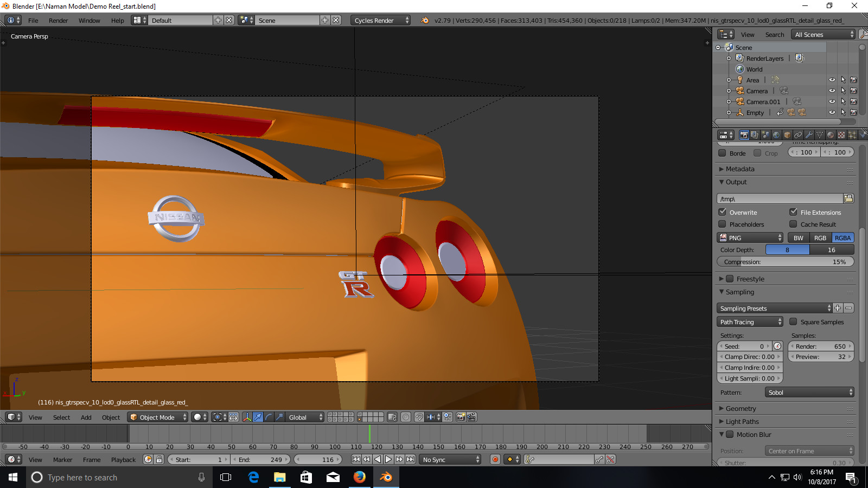Open output folder browser icon
Screen dimensions: 868x488
click(x=848, y=198)
